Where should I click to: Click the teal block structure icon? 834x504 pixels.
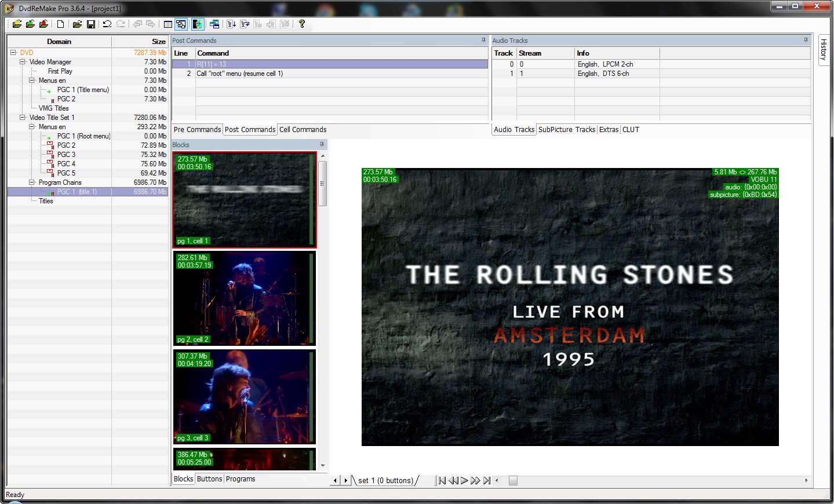(x=214, y=24)
